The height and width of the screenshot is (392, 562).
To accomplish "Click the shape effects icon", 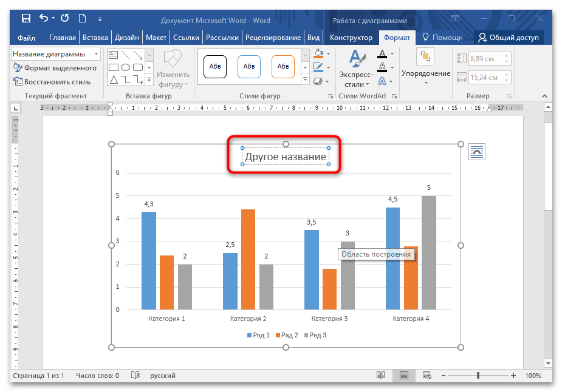I will tap(318, 81).
